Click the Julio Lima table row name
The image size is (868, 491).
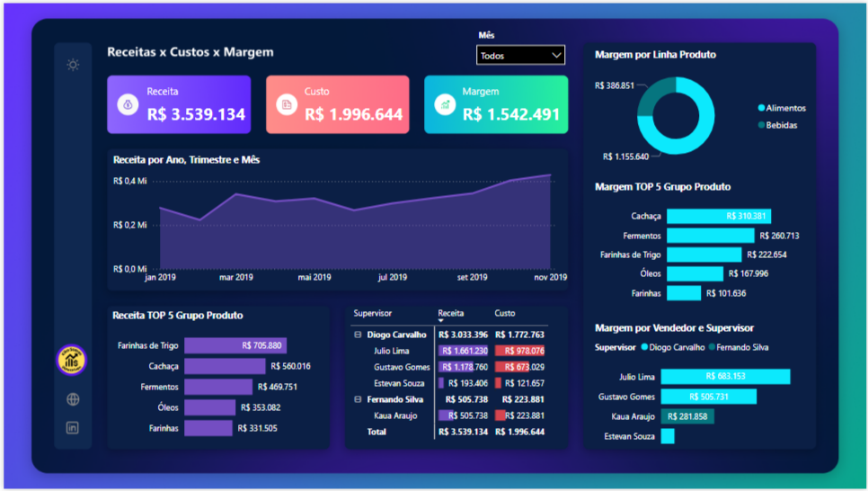pyautogui.click(x=392, y=351)
